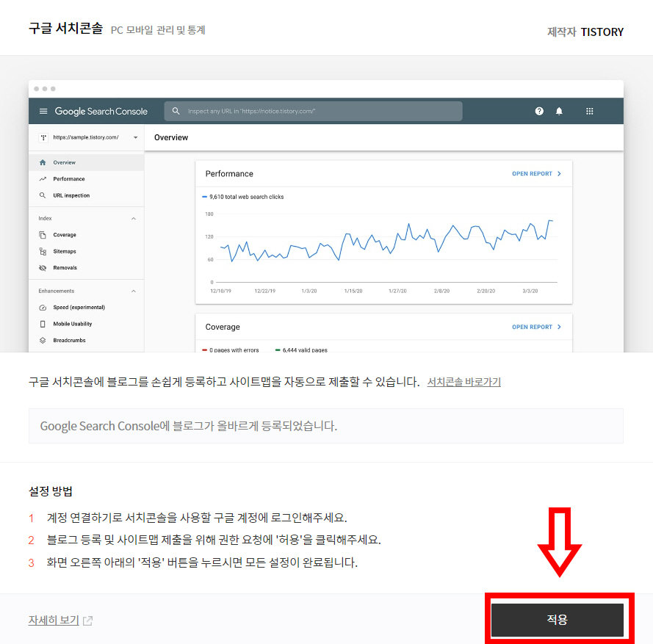Click the 적용 apply button
653x644 pixels.
click(x=558, y=620)
